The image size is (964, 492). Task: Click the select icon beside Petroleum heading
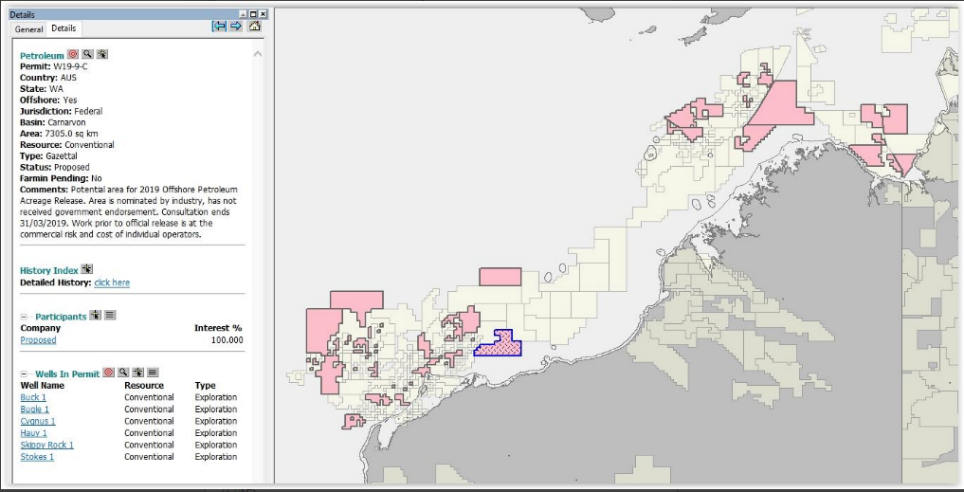click(x=102, y=54)
